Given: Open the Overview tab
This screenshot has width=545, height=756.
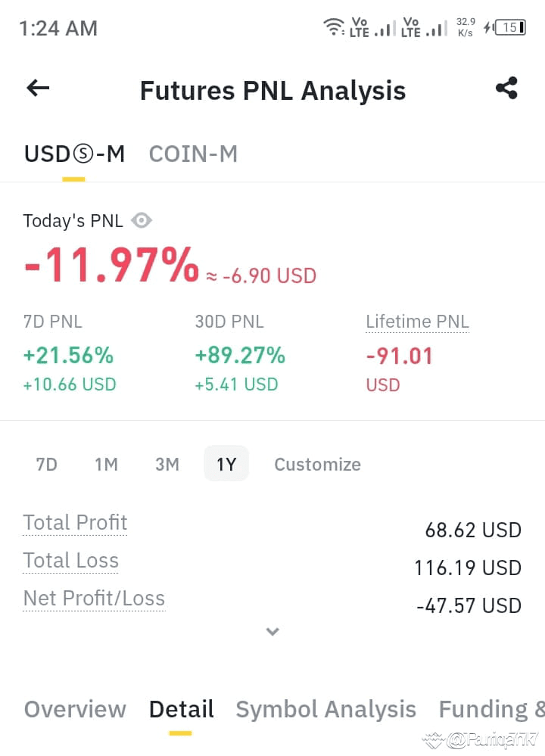Looking at the screenshot, I should 75,709.
